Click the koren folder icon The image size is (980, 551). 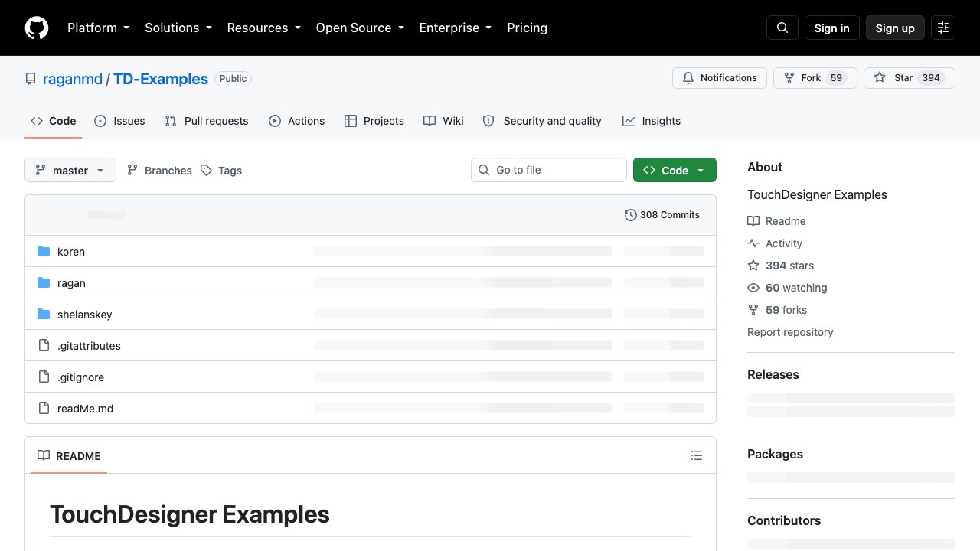pyautogui.click(x=44, y=252)
